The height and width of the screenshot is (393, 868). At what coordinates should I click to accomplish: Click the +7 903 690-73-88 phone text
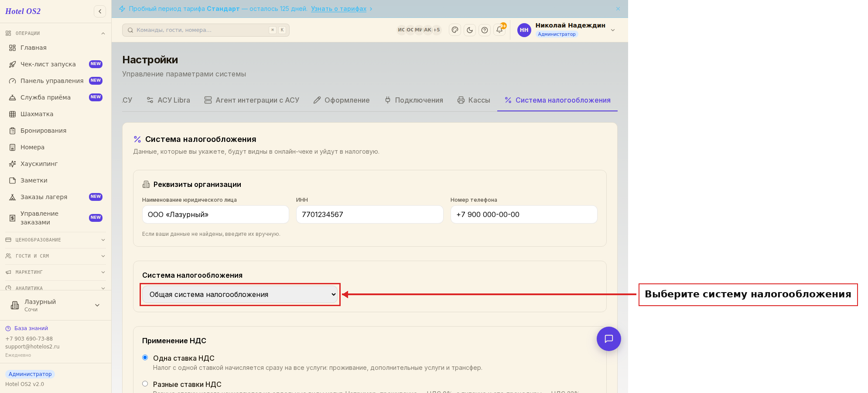(x=29, y=339)
